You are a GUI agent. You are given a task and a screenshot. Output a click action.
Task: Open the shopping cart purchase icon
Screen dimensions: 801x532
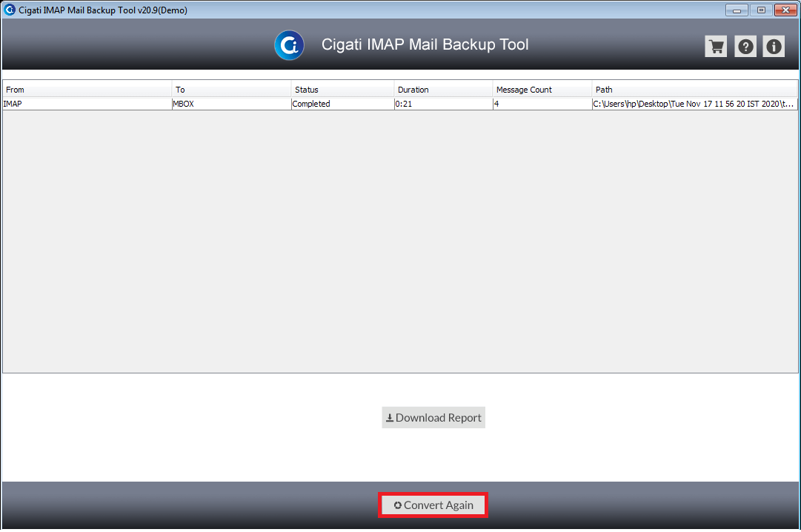click(716, 47)
